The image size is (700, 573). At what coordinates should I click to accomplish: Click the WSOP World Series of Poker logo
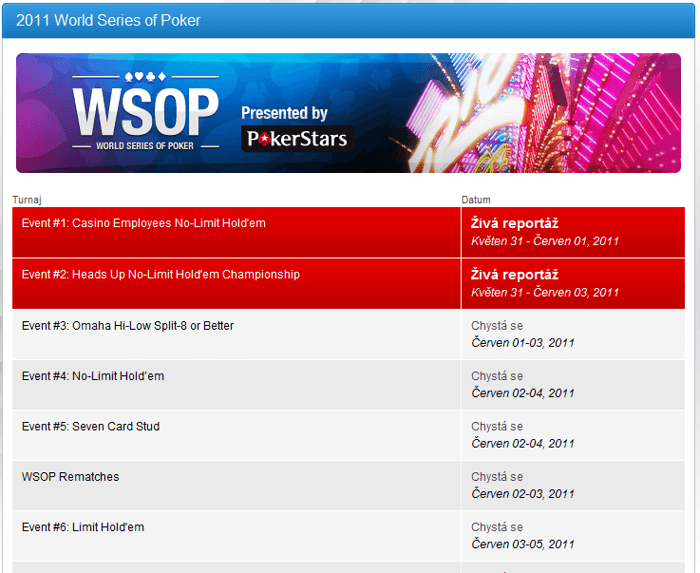tap(146, 112)
